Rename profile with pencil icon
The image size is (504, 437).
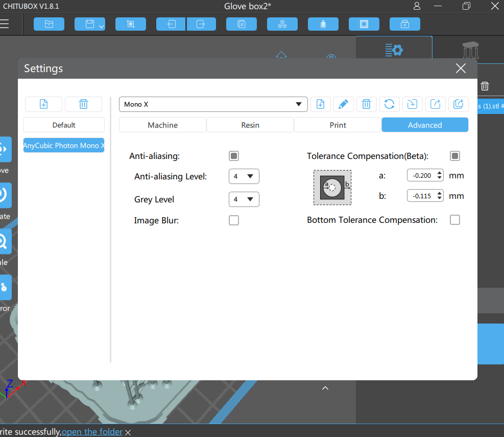[x=343, y=104]
